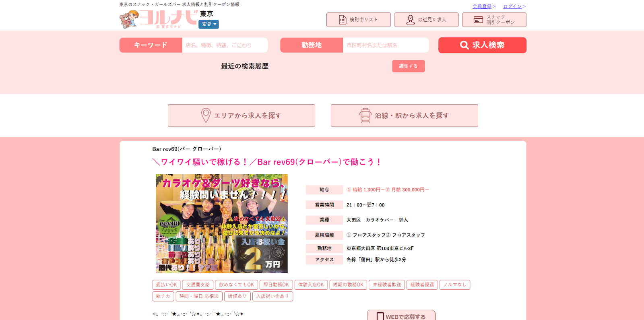The width and height of the screenshot is (644, 320).
Task: Follow the 会員登録 link
Action: pyautogui.click(x=482, y=6)
